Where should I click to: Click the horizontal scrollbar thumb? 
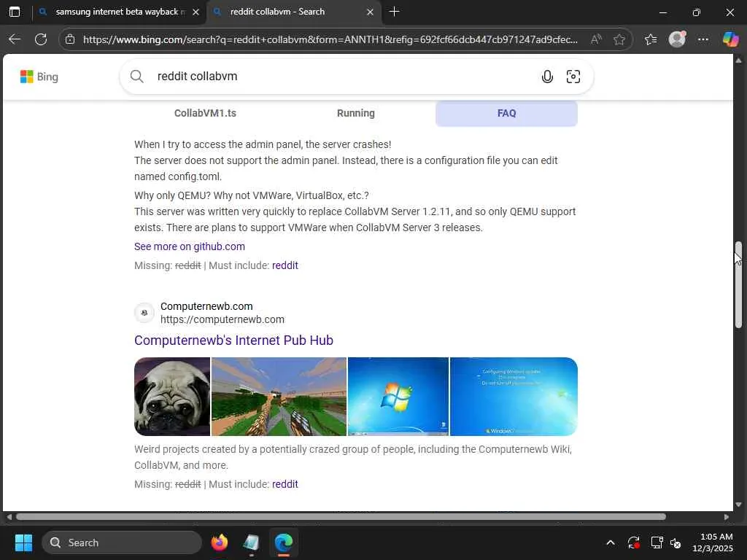pyautogui.click(x=341, y=517)
